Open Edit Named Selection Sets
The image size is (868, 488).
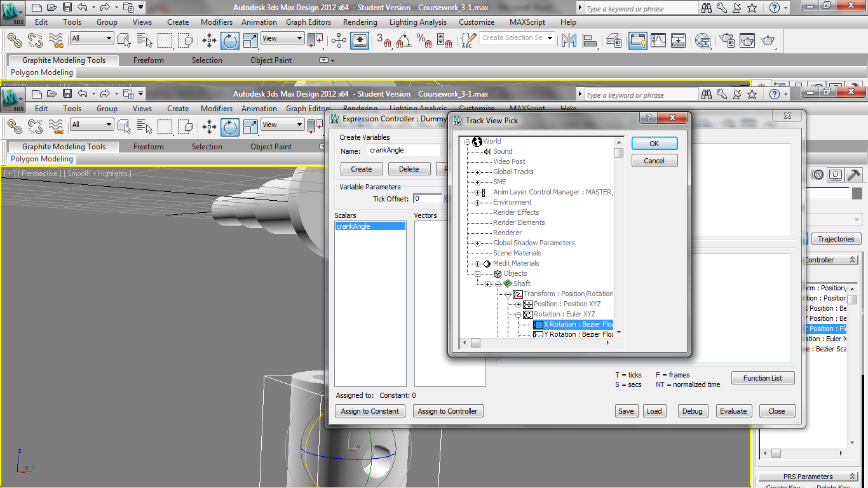pyautogui.click(x=468, y=41)
